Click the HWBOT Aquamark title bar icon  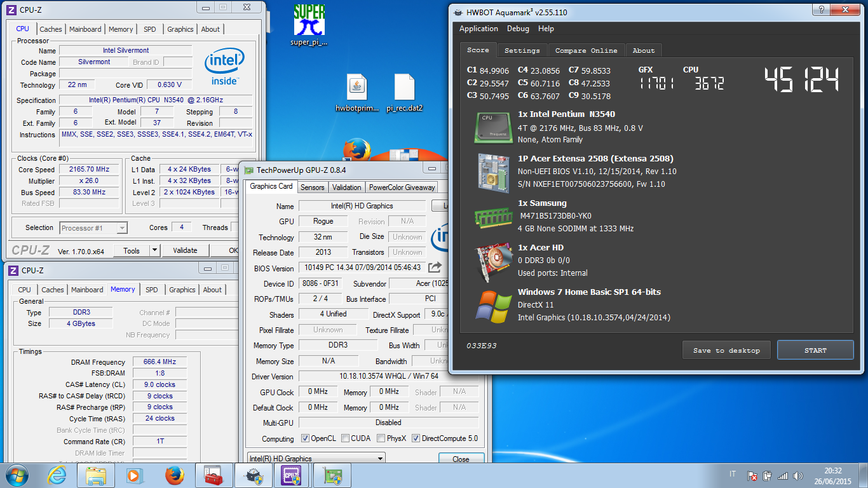pos(458,13)
